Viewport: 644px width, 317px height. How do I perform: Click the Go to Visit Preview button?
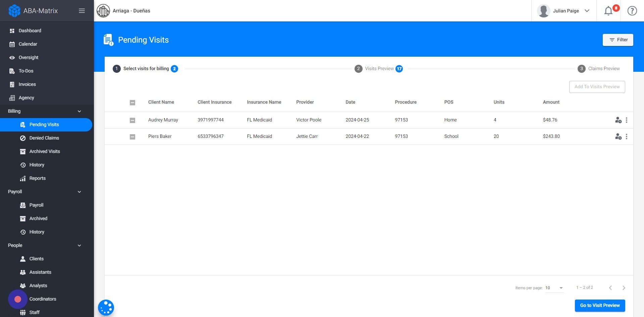click(x=599, y=305)
